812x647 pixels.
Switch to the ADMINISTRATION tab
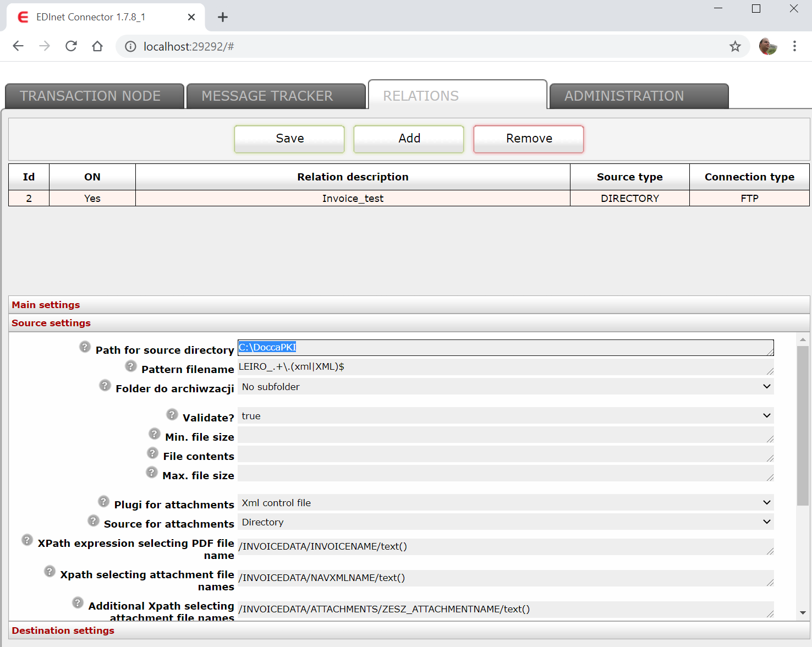tap(639, 96)
